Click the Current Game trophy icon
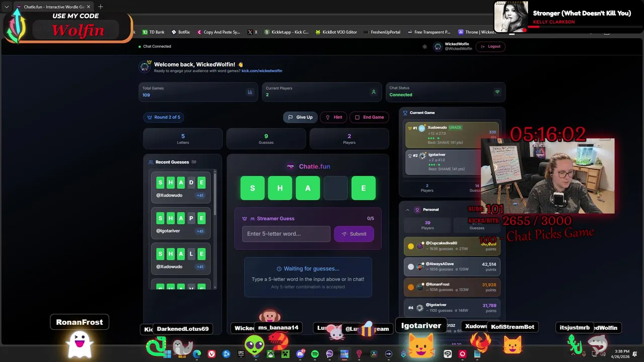Viewport: 644px width, 362px height. tap(406, 113)
